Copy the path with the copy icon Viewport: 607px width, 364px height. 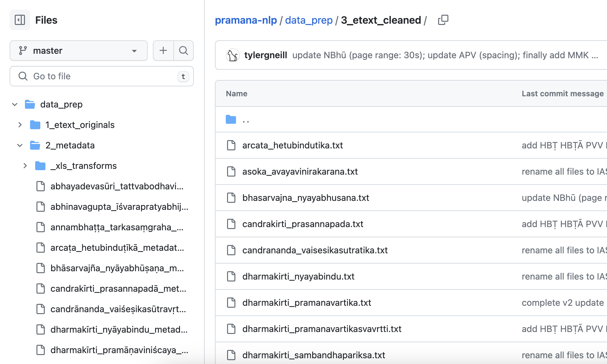[443, 20]
